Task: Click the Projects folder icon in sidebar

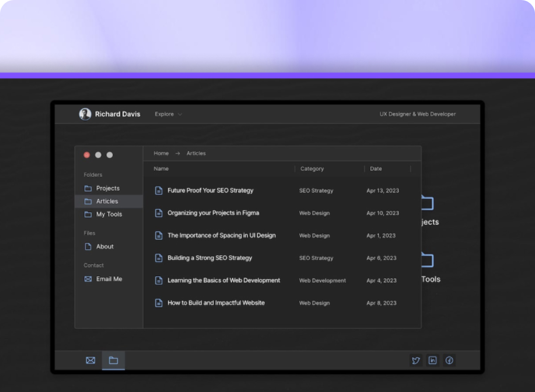Action: tap(88, 188)
